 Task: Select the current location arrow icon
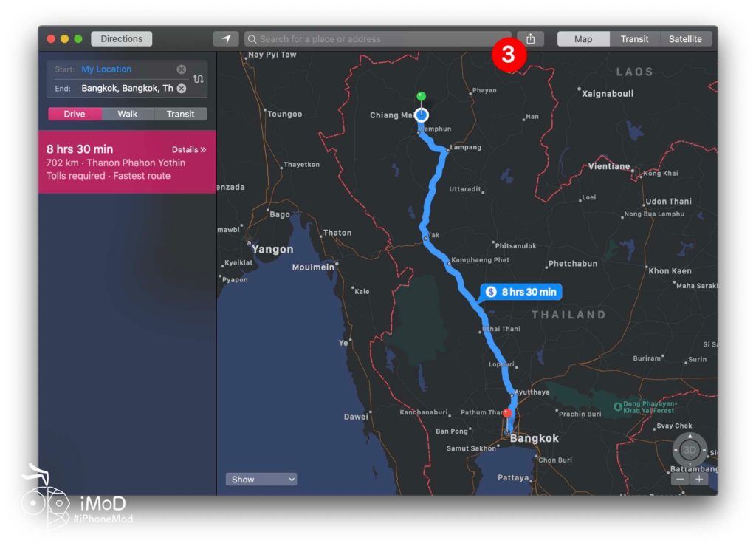[227, 38]
